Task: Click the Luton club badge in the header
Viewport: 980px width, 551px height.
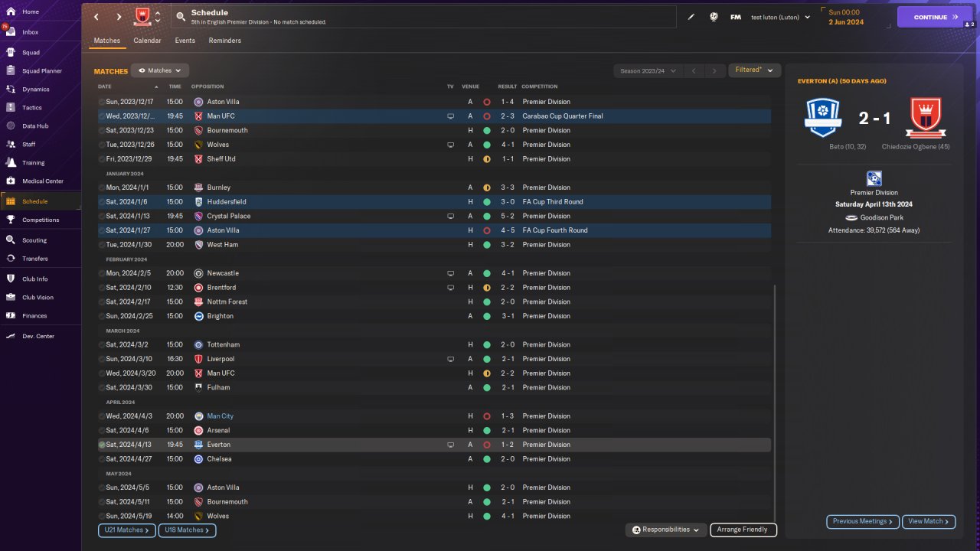Action: click(x=142, y=16)
